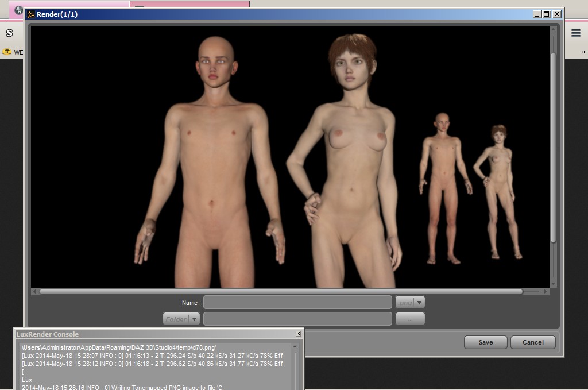This screenshot has height=390, width=588.
Task: Select the Writing Tonemapped PNG console line
Action: tap(123, 387)
